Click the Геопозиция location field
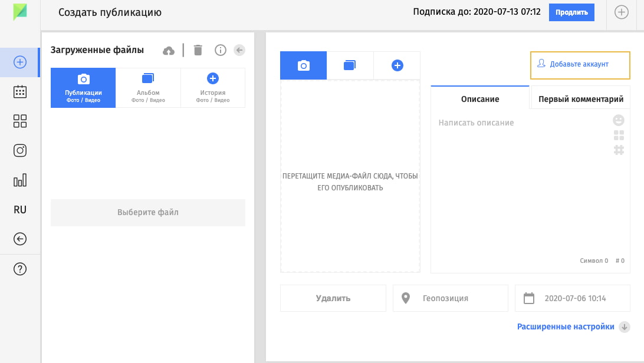The image size is (644, 363). 450,298
